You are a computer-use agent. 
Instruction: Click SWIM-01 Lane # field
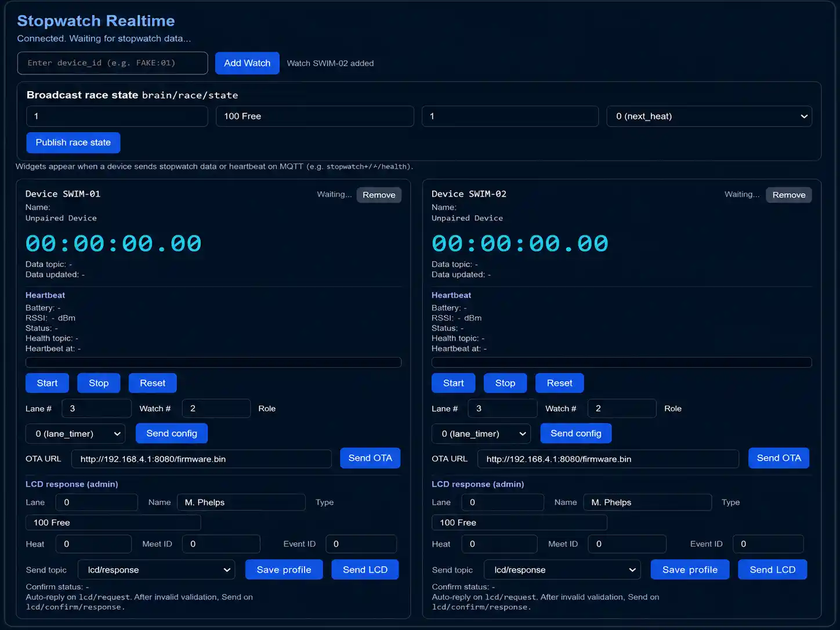click(x=97, y=408)
